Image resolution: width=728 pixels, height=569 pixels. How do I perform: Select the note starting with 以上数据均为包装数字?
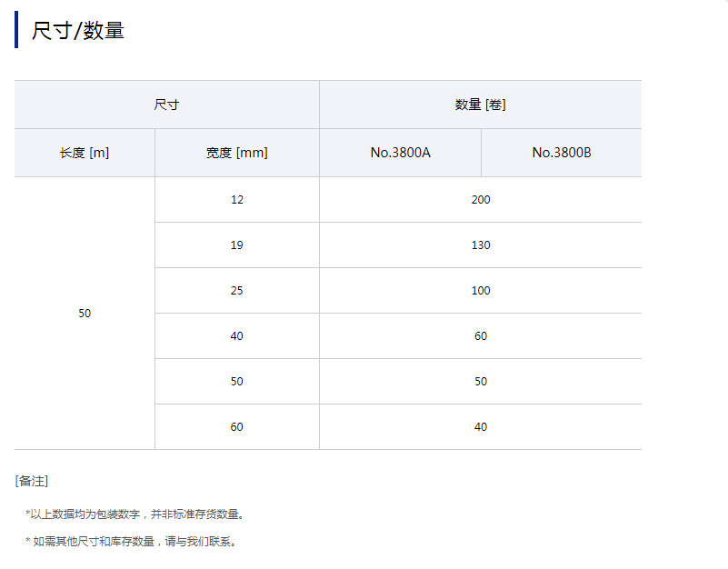click(135, 514)
